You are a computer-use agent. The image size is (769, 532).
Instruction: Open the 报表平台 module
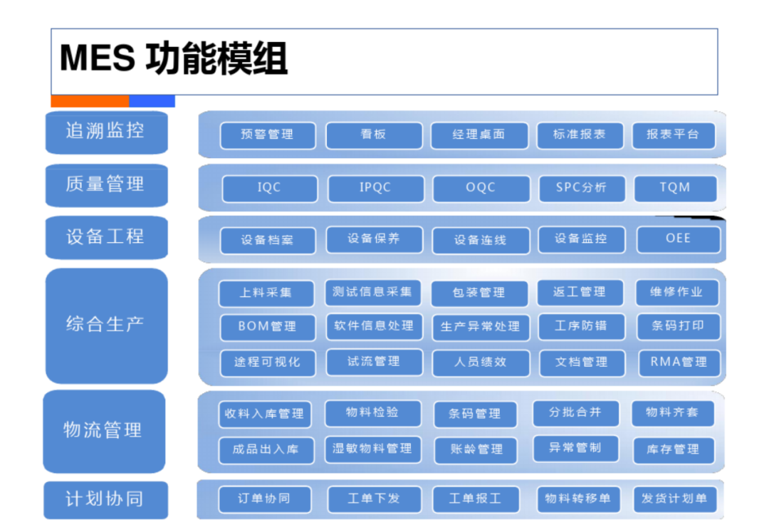(674, 135)
